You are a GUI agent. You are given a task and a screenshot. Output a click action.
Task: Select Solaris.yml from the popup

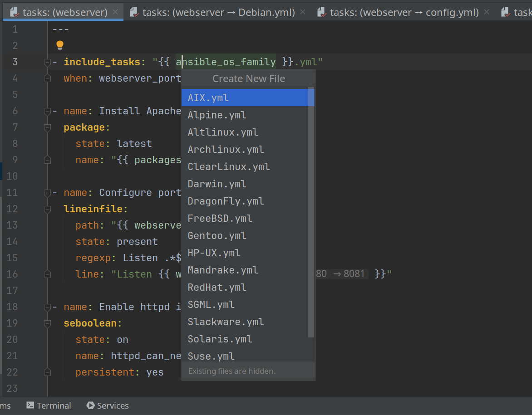pyautogui.click(x=245, y=339)
